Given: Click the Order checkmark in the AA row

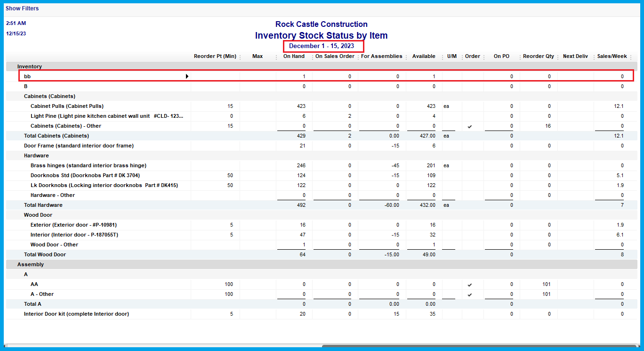Looking at the screenshot, I should pyautogui.click(x=469, y=285).
